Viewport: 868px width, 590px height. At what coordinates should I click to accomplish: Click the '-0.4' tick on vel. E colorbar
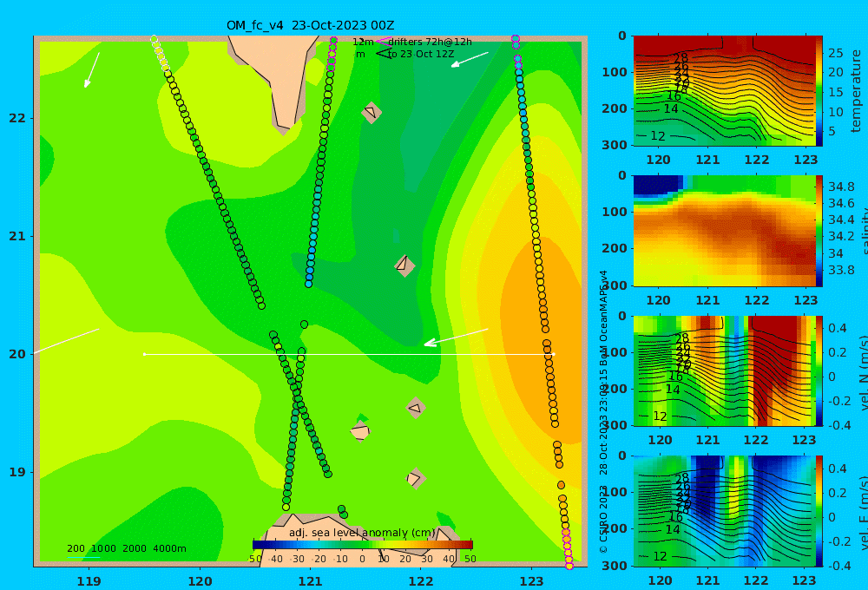click(x=839, y=566)
